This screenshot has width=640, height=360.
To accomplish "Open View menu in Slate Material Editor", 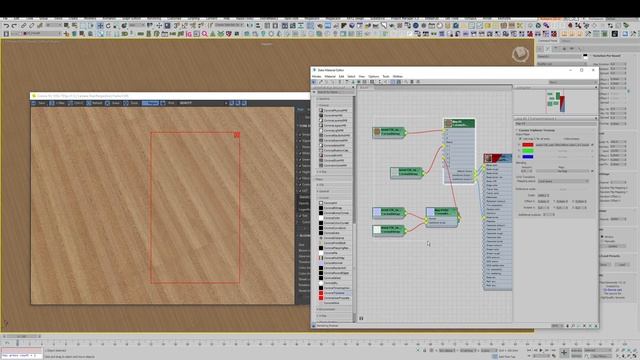I will point(362,76).
